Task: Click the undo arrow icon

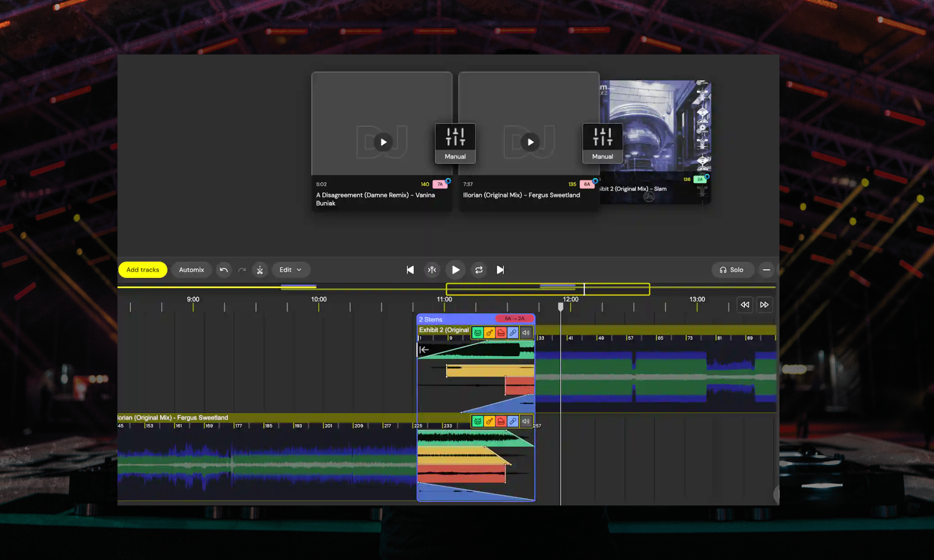Action: [224, 270]
